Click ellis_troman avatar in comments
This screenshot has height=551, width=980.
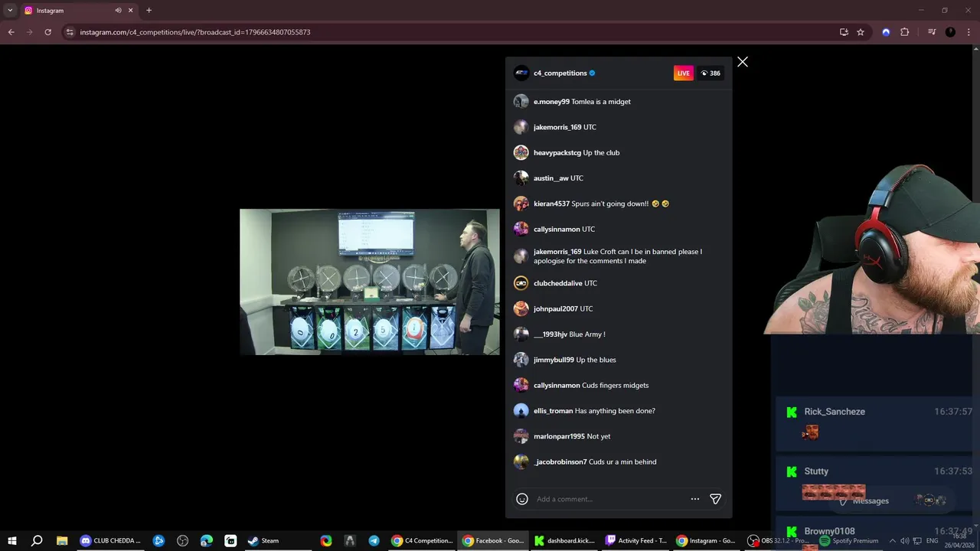(x=521, y=411)
